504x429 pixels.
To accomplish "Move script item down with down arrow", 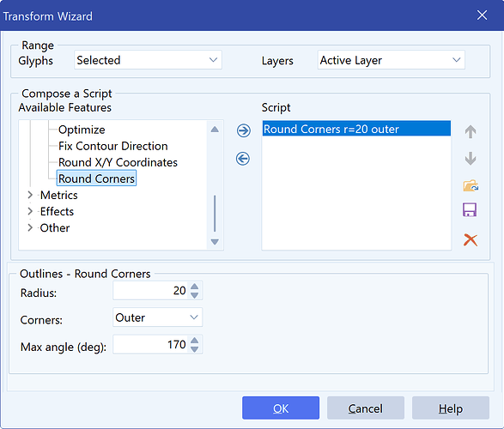I will tap(471, 159).
